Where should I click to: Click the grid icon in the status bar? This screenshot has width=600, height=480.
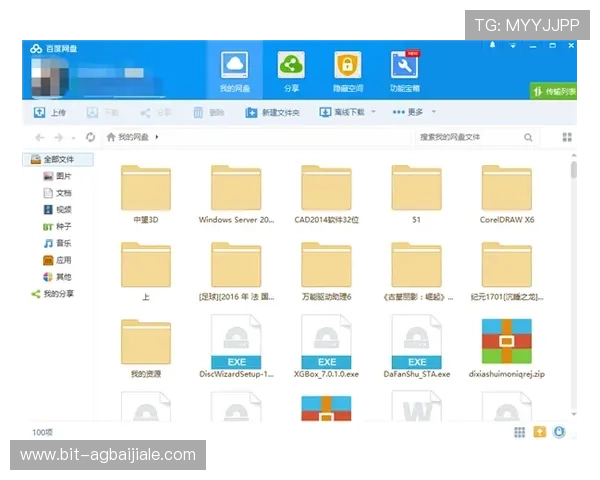pos(519,432)
